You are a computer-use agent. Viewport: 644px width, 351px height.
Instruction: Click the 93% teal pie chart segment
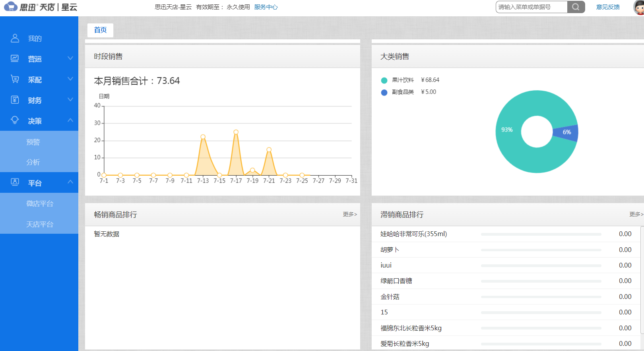tap(513, 151)
